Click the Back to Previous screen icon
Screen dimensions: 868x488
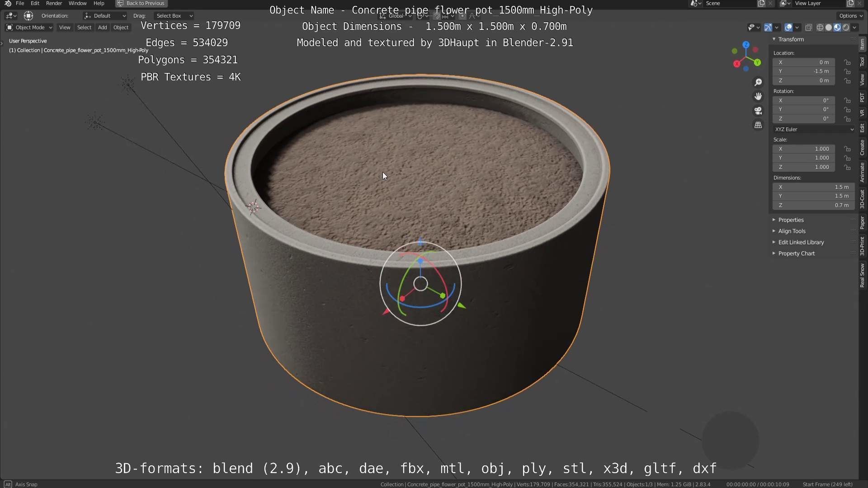pyautogui.click(x=120, y=3)
